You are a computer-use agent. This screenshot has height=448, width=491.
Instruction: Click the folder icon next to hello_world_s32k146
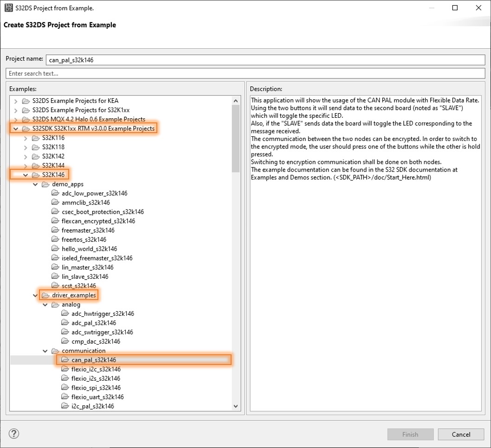56,249
